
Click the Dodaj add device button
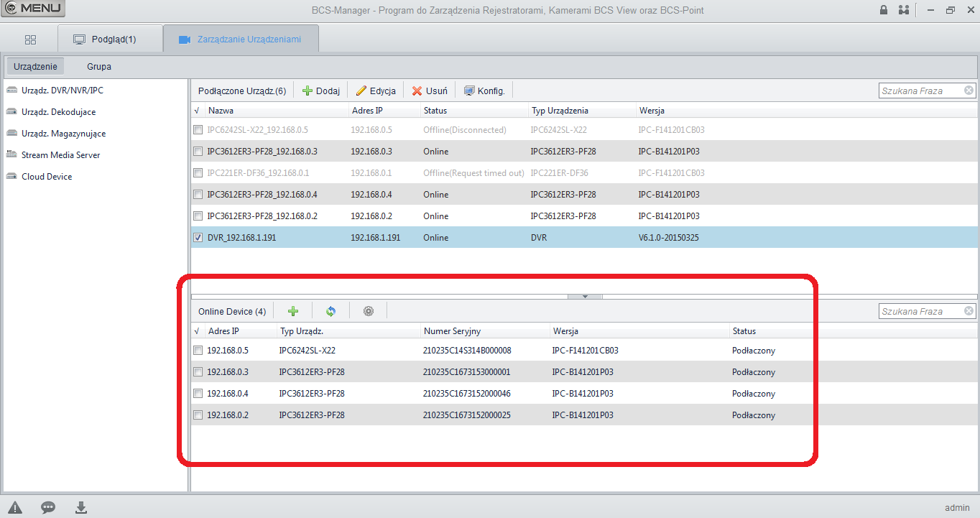[320, 91]
